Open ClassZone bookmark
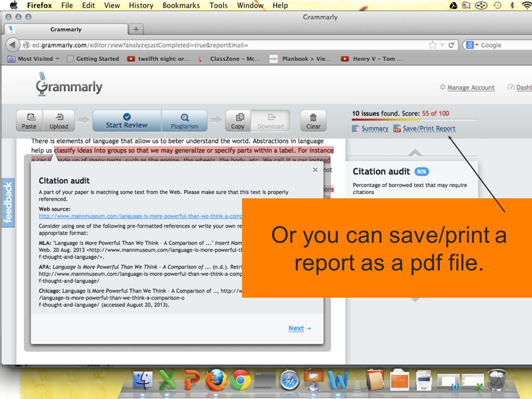The image size is (532, 399). click(229, 59)
